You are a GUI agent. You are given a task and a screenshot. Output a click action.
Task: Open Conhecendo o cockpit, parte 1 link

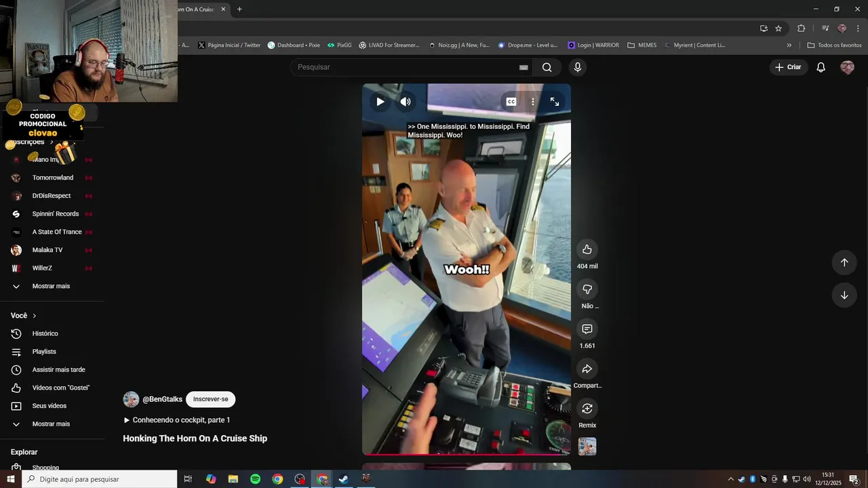point(176,420)
